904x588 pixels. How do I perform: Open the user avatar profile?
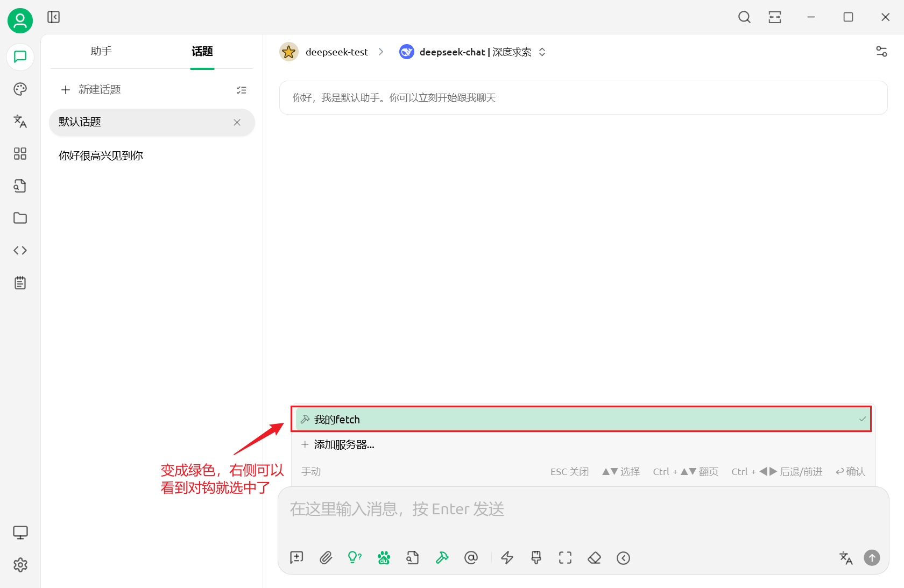coord(20,20)
